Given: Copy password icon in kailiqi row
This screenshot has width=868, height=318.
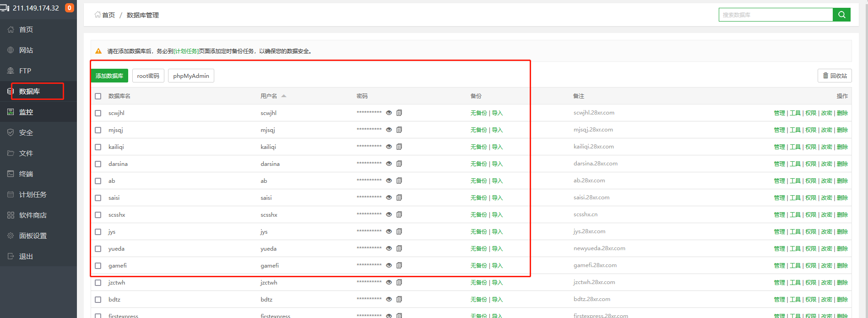Looking at the screenshot, I should pos(399,147).
